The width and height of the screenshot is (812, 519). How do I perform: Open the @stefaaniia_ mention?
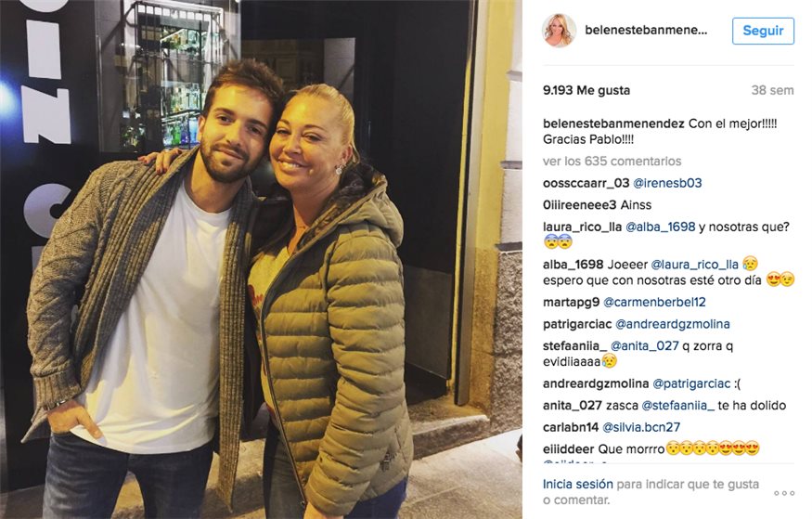pos(677,405)
